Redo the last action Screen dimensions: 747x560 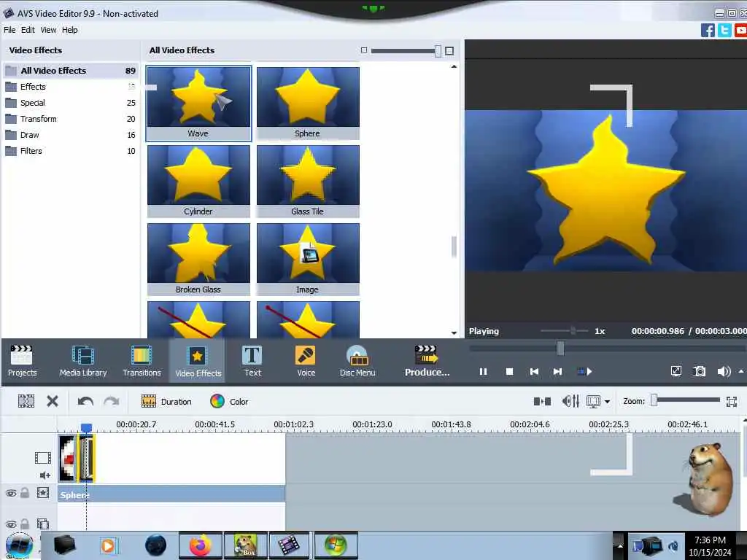pos(112,402)
